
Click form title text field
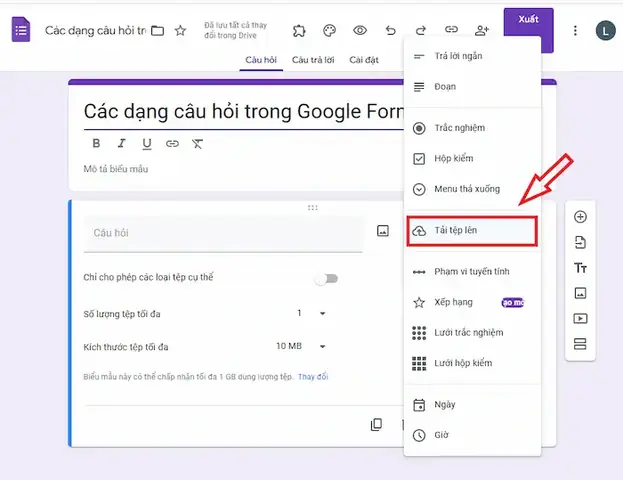pyautogui.click(x=244, y=112)
